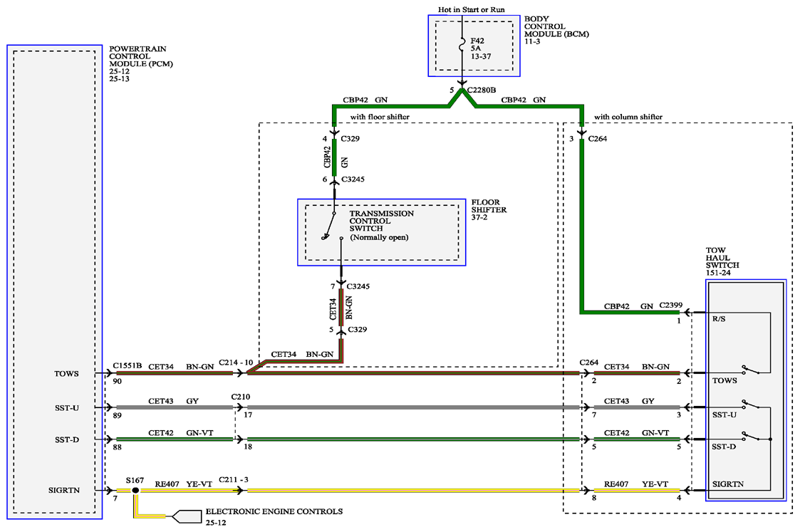
Task: Click the C329 label at pin 5
Action: (357, 330)
